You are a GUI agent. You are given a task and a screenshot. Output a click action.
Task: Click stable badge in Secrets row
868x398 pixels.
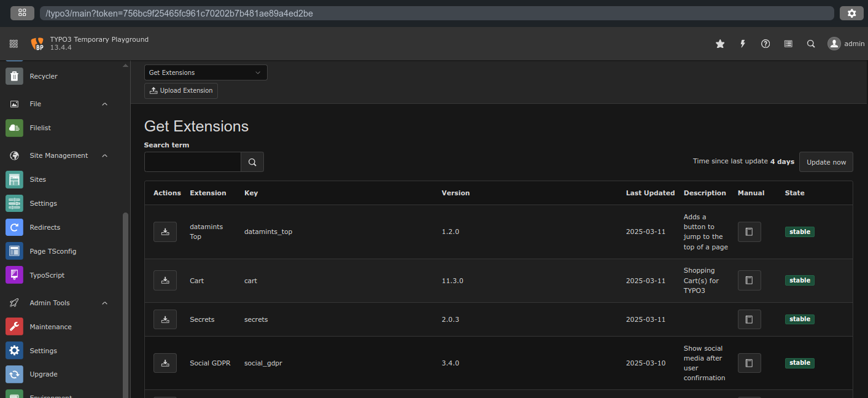[800, 319]
